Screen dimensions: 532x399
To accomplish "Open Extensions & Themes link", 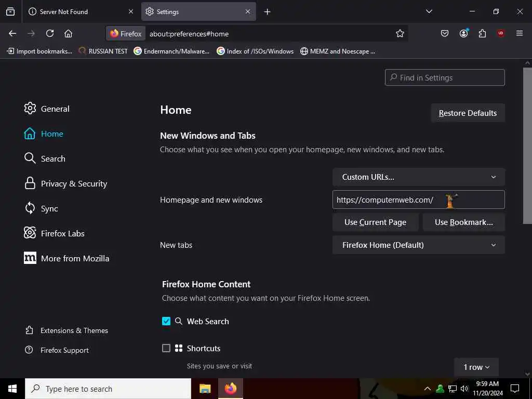I will pos(66,330).
